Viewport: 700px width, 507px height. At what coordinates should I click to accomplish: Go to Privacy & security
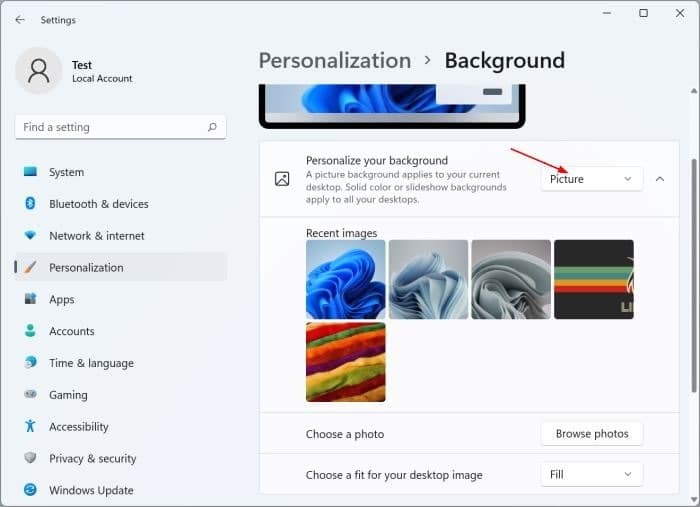point(121,458)
